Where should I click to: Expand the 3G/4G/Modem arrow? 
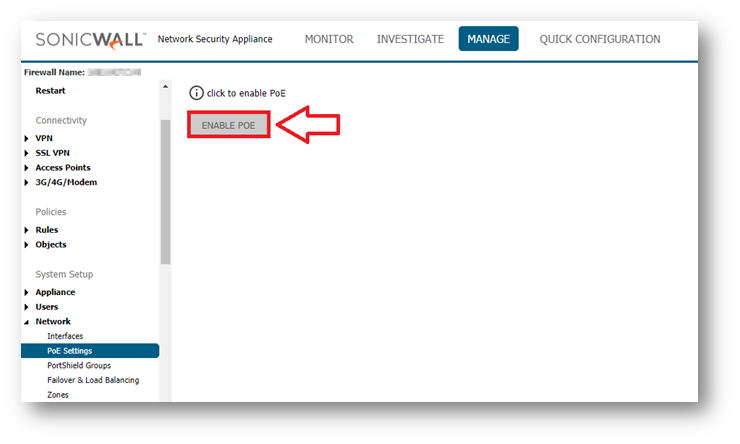point(27,183)
